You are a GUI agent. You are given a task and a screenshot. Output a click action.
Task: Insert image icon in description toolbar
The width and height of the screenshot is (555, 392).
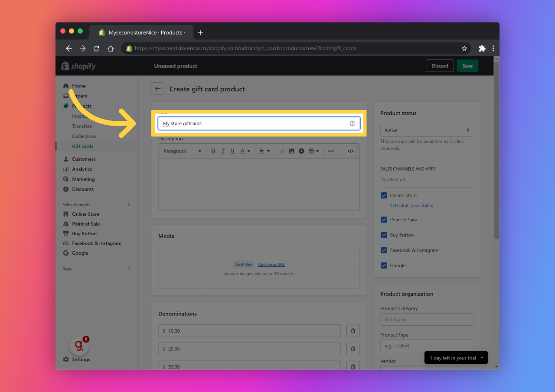[x=291, y=151]
